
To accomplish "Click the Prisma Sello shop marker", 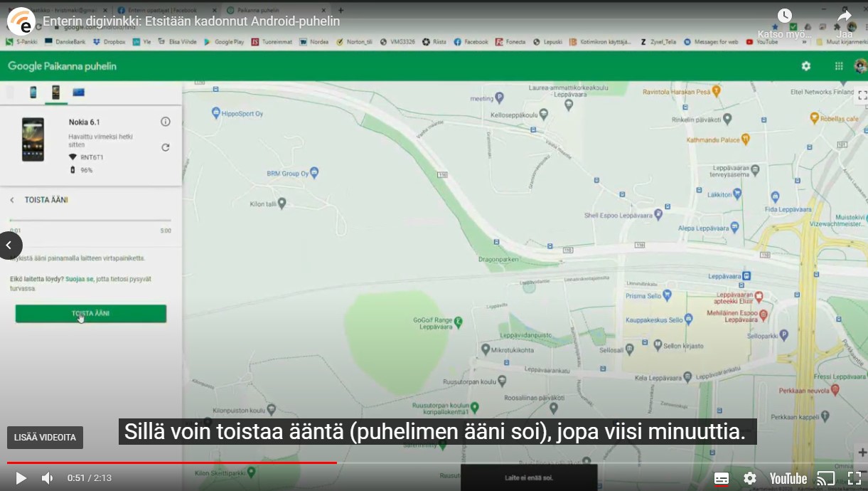I will pyautogui.click(x=669, y=295).
